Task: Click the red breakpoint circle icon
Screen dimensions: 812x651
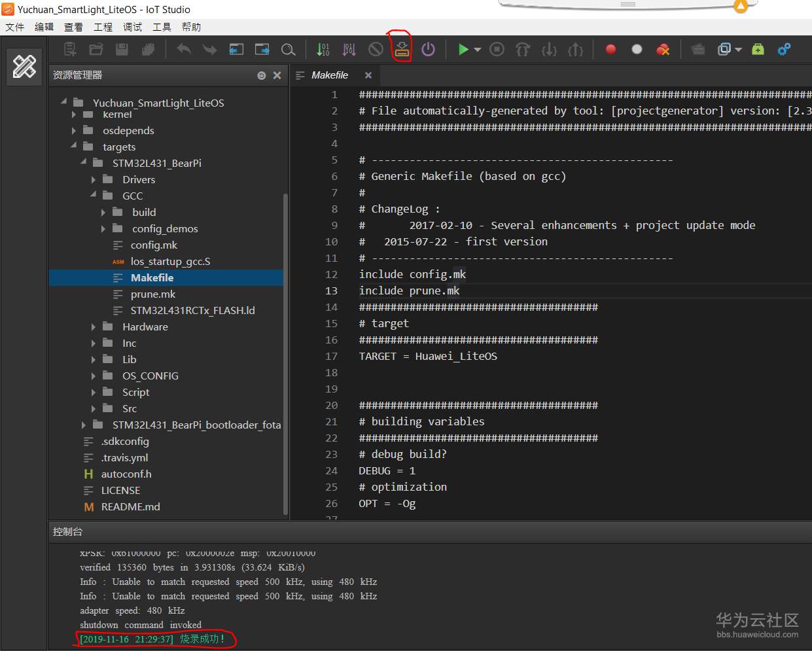Action: tap(610, 49)
